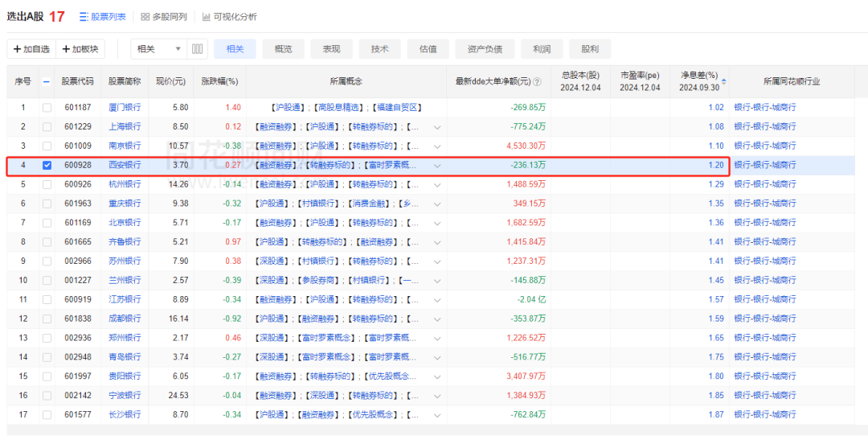The width and height of the screenshot is (868, 436).
Task: Switch to the 估值 tab
Action: pyautogui.click(x=428, y=49)
